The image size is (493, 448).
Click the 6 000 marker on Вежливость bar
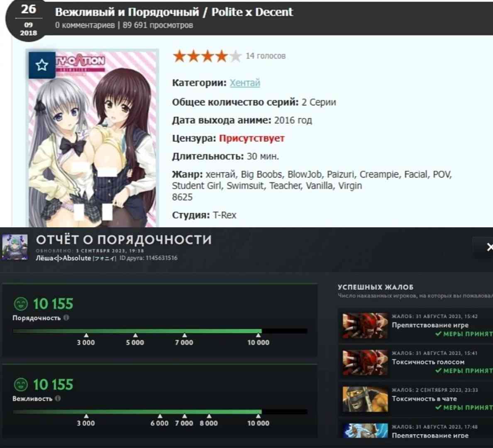pos(160,420)
